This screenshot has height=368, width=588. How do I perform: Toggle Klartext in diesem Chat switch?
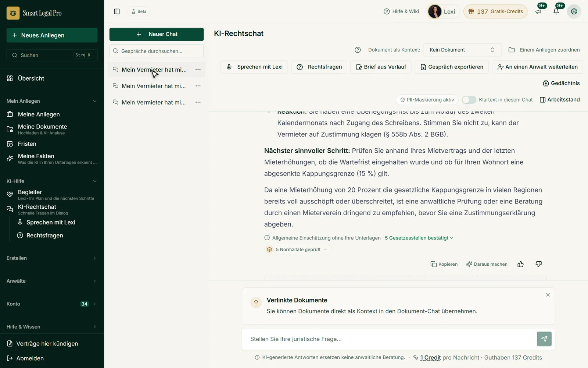469,100
